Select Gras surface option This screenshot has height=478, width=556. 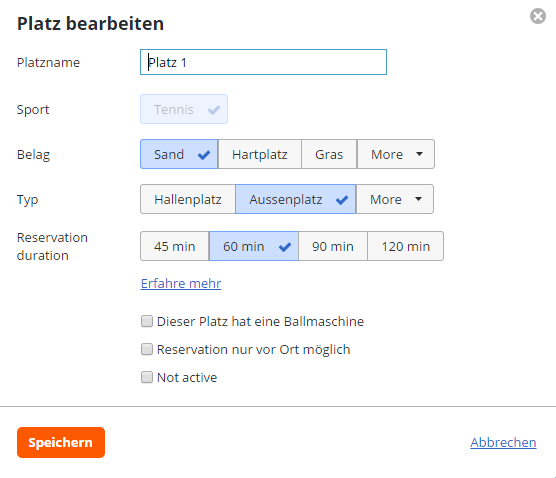point(329,154)
